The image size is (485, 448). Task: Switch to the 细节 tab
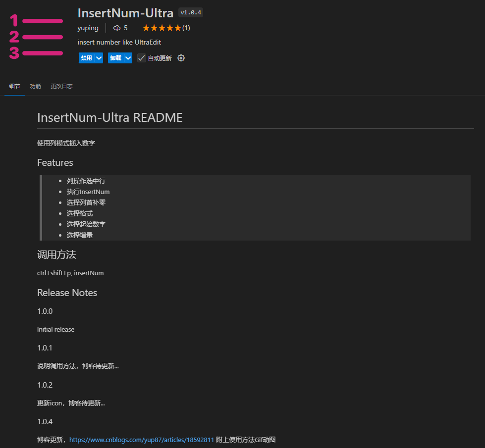14,86
